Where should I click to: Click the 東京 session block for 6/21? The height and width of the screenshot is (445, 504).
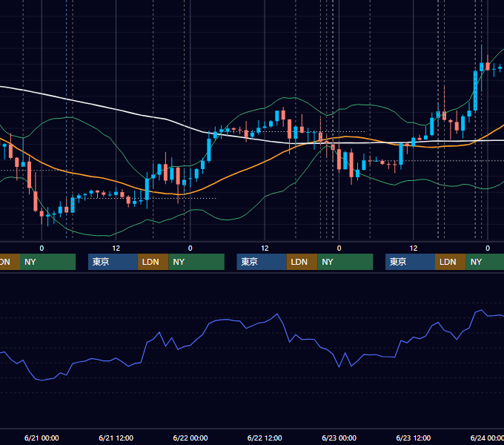coord(113,262)
